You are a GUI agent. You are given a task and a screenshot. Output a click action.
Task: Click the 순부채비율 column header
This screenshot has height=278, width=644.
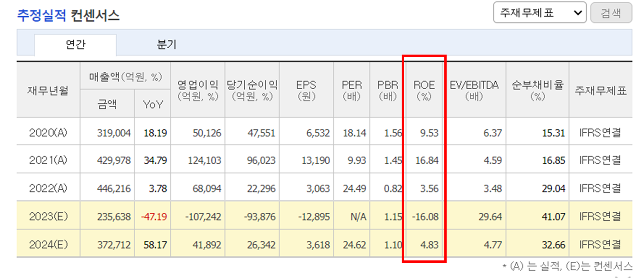(537, 90)
